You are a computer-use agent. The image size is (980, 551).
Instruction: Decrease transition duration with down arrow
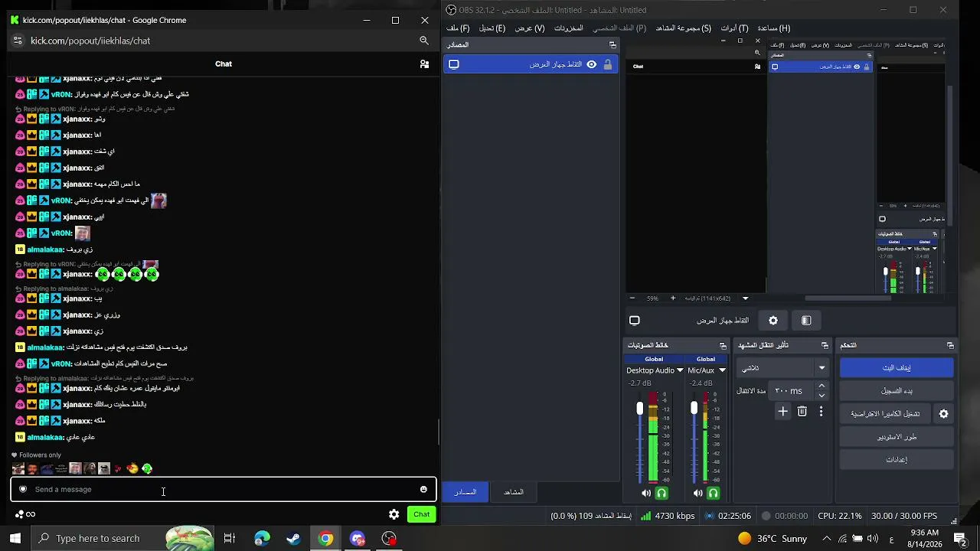822,396
